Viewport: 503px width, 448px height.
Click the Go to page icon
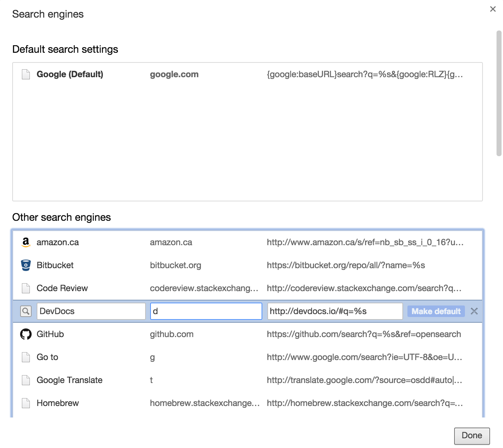pyautogui.click(x=26, y=357)
